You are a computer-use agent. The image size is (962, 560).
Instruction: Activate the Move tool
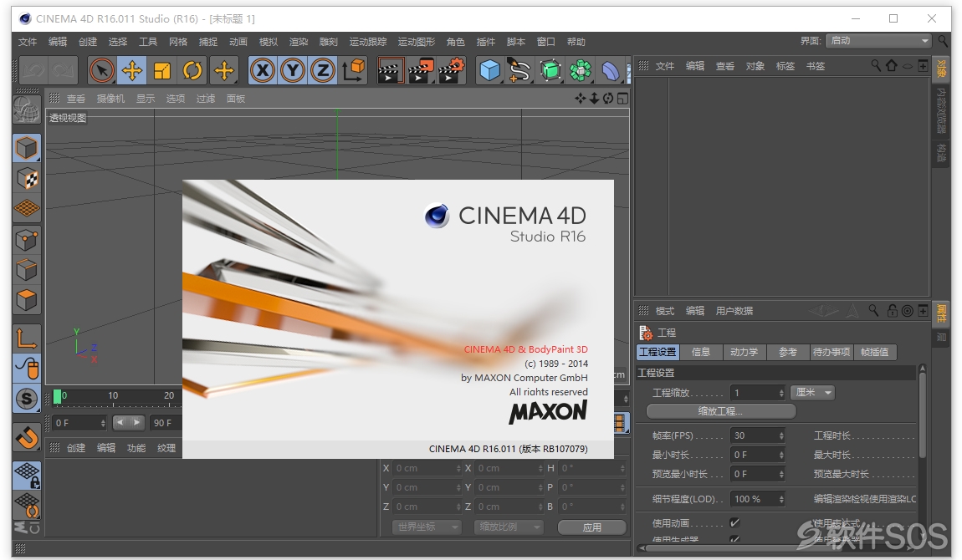[x=132, y=70]
